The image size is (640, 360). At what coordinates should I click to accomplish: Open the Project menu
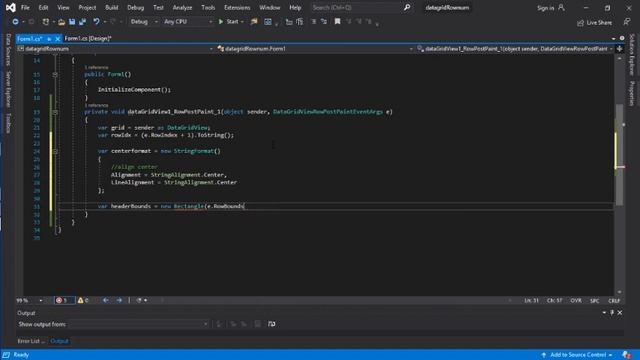tap(87, 7)
